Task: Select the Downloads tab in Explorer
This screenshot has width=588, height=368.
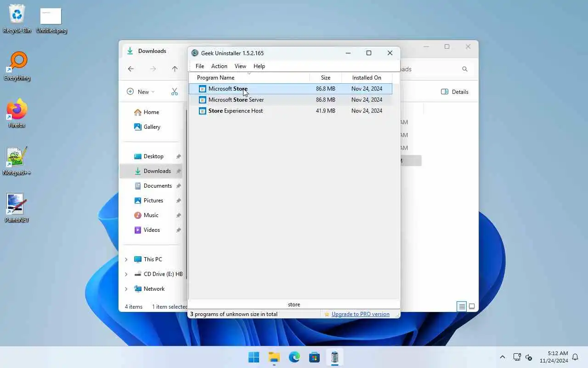Action: click(153, 51)
